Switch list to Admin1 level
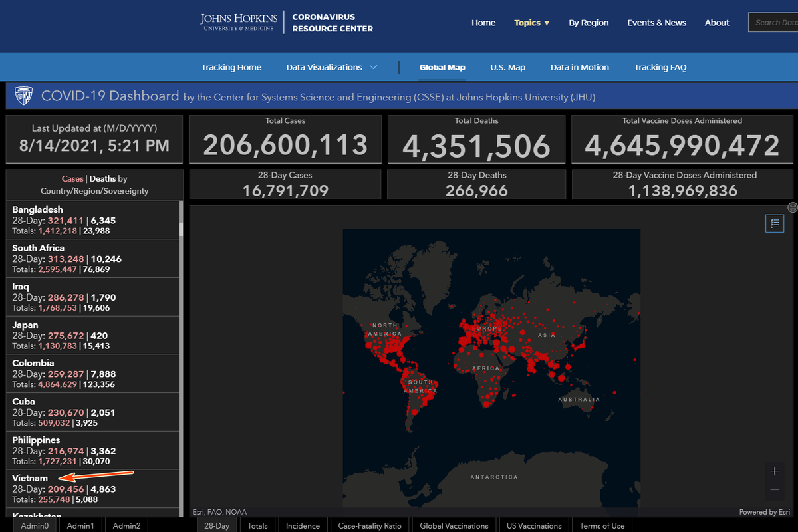Image resolution: width=798 pixels, height=532 pixels. coord(80,525)
